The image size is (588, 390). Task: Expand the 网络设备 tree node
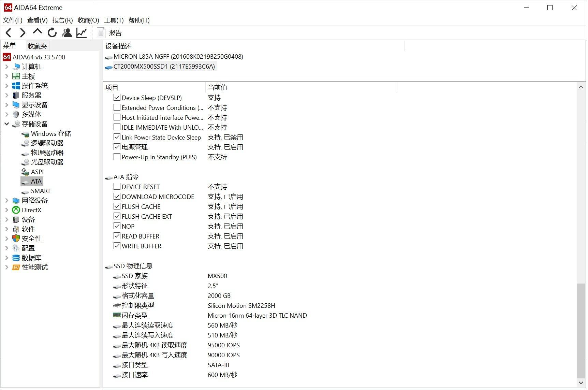pyautogui.click(x=6, y=201)
